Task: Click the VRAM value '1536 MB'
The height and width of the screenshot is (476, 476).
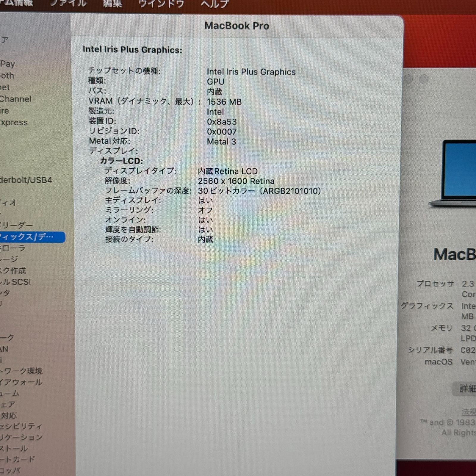Action: tap(224, 102)
